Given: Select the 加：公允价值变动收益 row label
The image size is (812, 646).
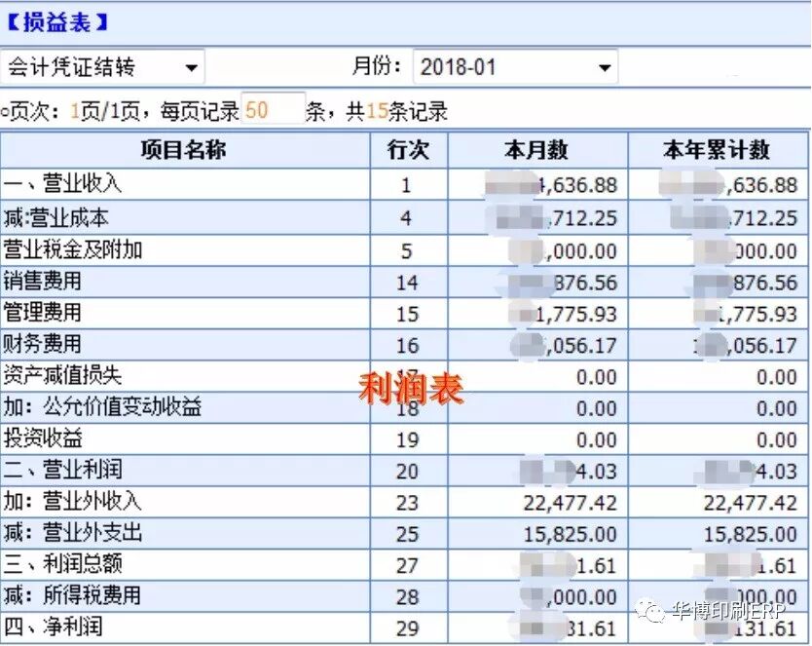Looking at the screenshot, I should 102,407.
